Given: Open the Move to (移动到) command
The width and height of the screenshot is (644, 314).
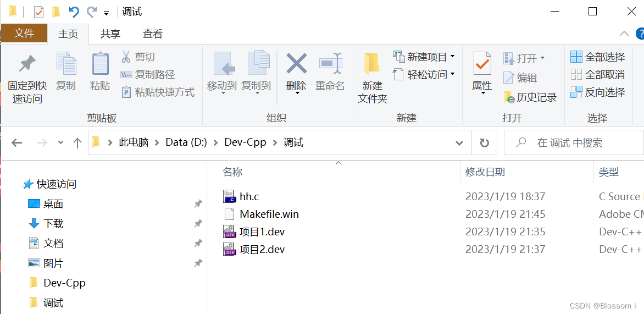Looking at the screenshot, I should pyautogui.click(x=222, y=73).
